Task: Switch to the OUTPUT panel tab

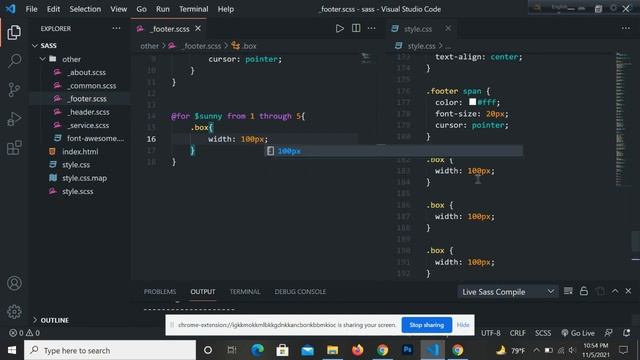Action: [202, 291]
